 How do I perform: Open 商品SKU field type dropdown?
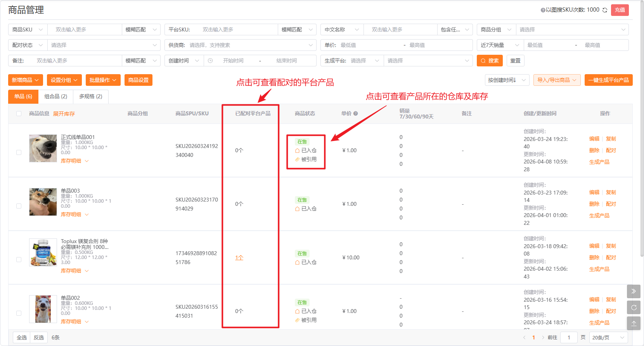pyautogui.click(x=28, y=30)
